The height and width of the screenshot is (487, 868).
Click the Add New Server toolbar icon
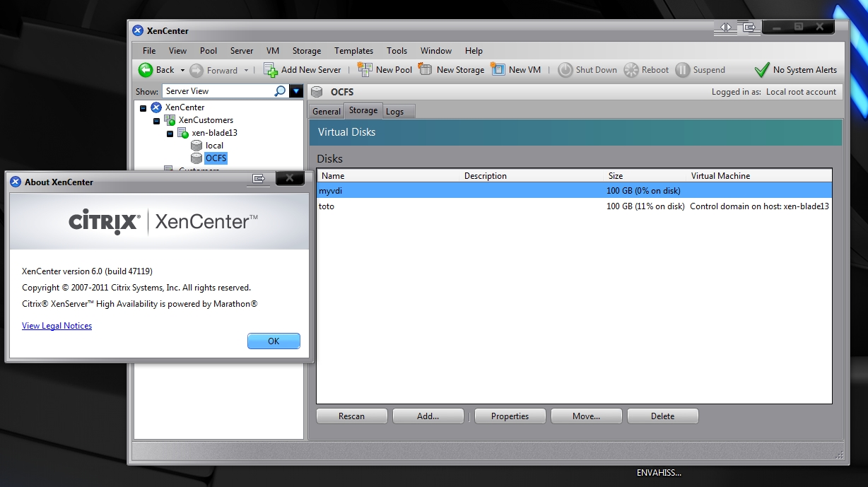[271, 70]
